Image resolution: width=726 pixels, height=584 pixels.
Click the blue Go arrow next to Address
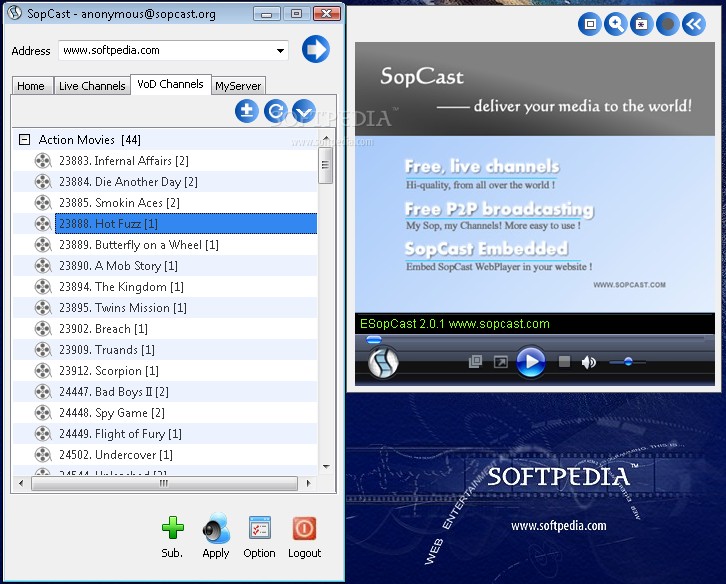(x=316, y=49)
